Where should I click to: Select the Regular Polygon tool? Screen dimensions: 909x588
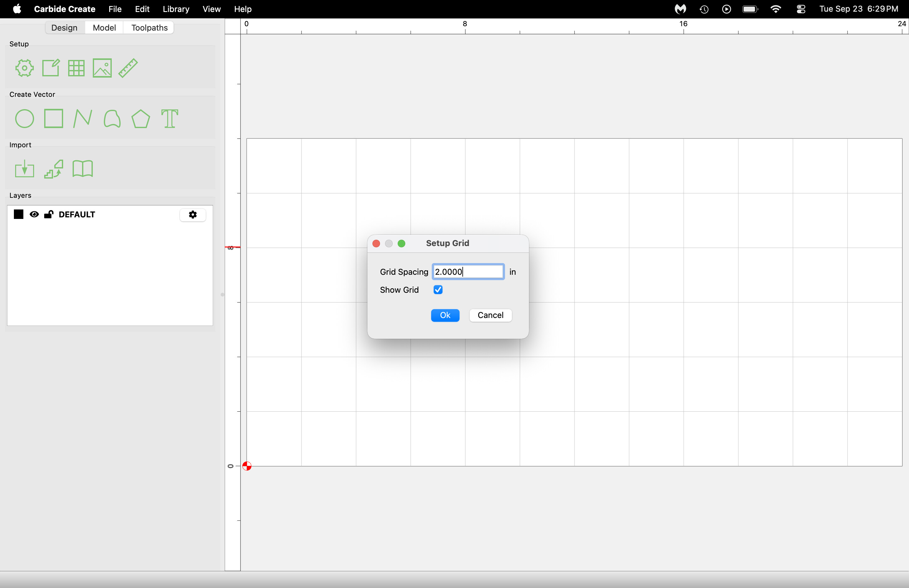[140, 119]
